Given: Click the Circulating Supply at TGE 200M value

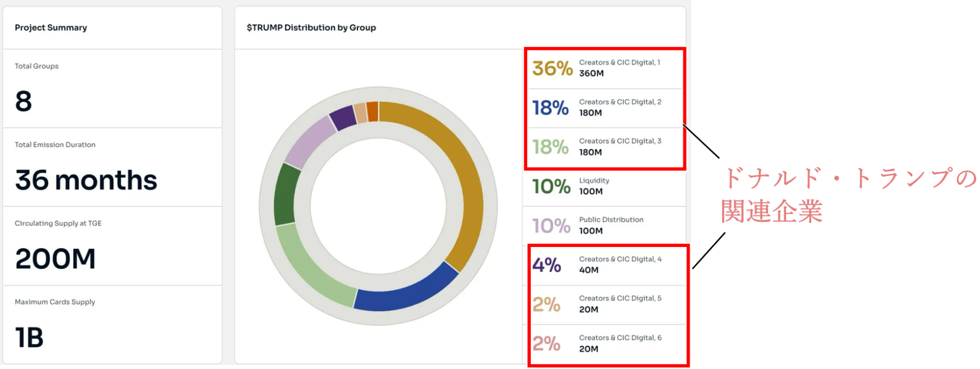Looking at the screenshot, I should tap(55, 259).
